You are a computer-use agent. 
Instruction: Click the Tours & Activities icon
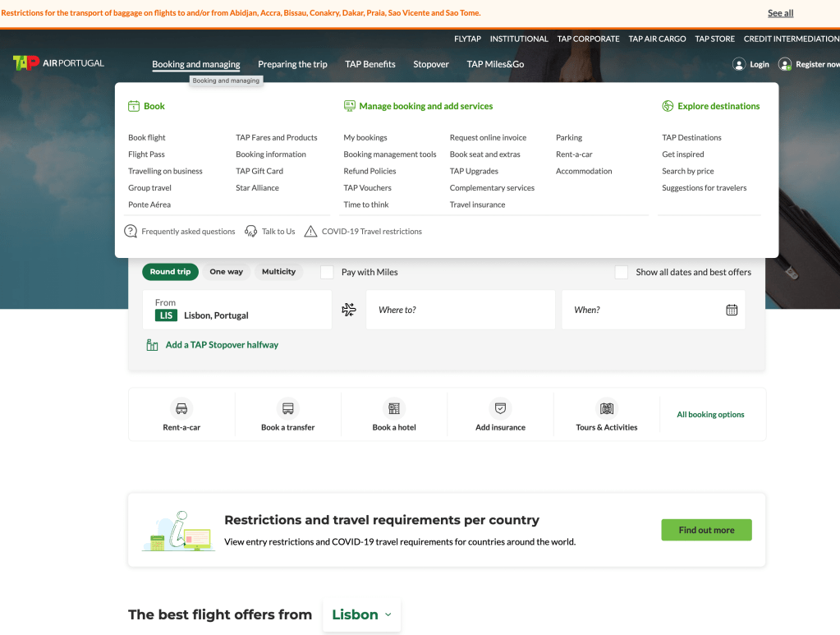tap(607, 408)
